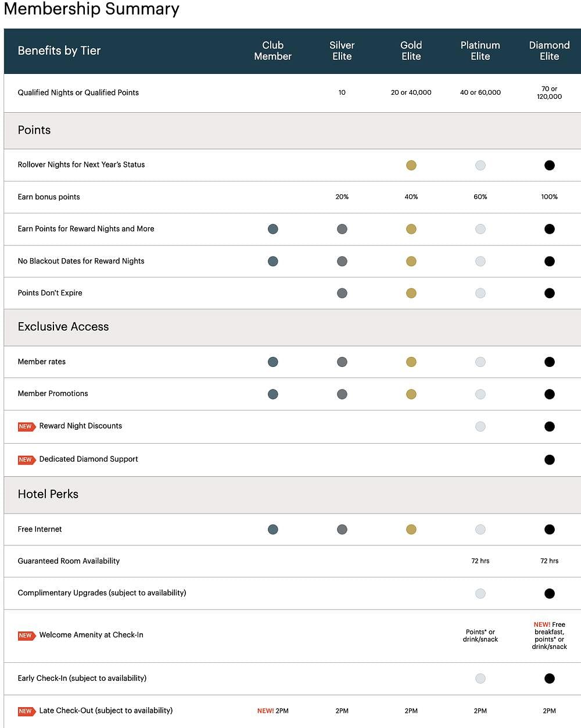Choose Diamond Elite dot for Points Don't Expire
Viewport: 581px width, 728px height.
(x=550, y=293)
